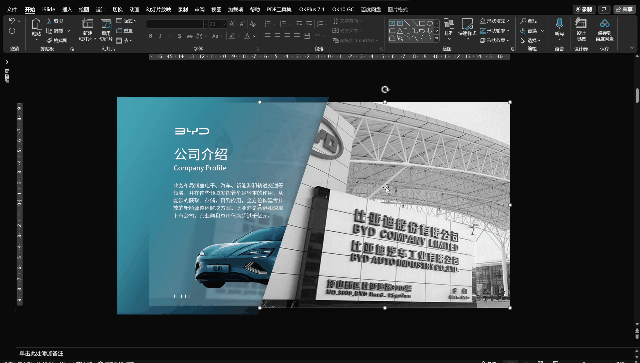Click the text Highlight color pen icon
This screenshot has height=363, width=640.
pos(232,36)
